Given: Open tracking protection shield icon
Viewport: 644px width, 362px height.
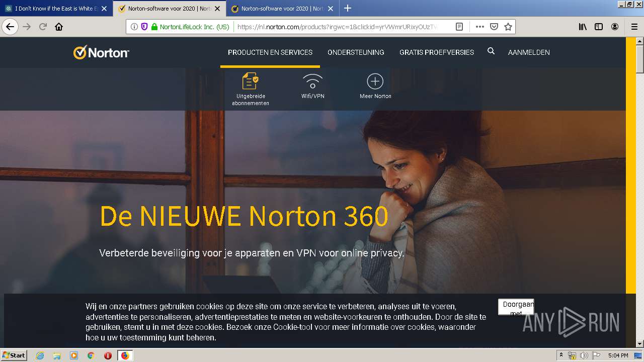Looking at the screenshot, I should coord(144,27).
